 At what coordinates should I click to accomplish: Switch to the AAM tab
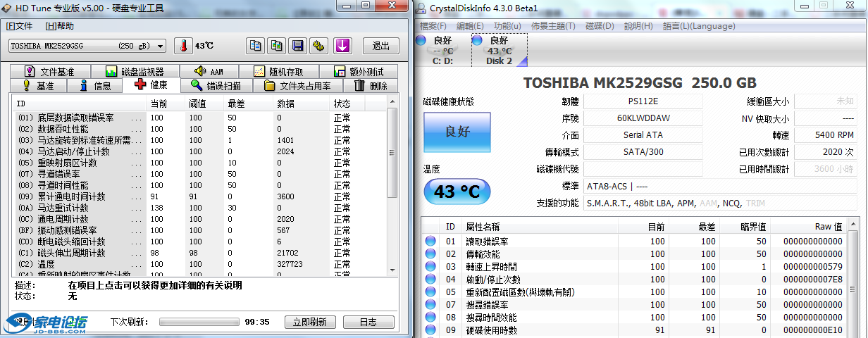209,72
